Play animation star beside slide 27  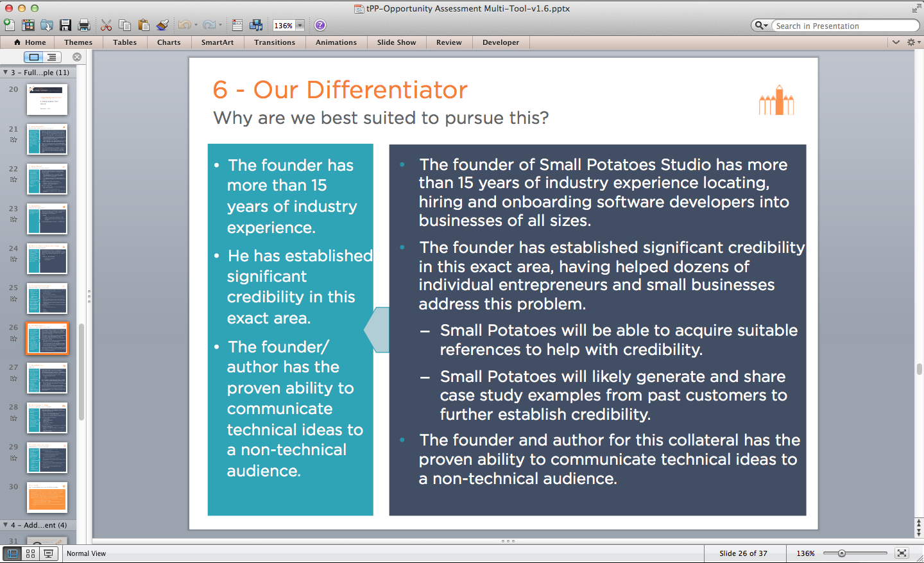[x=13, y=379]
